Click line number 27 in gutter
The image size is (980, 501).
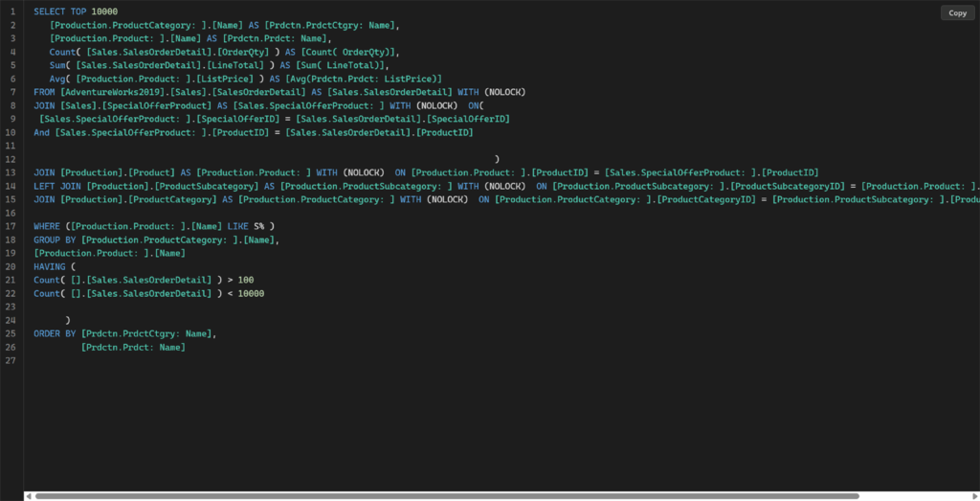10,361
